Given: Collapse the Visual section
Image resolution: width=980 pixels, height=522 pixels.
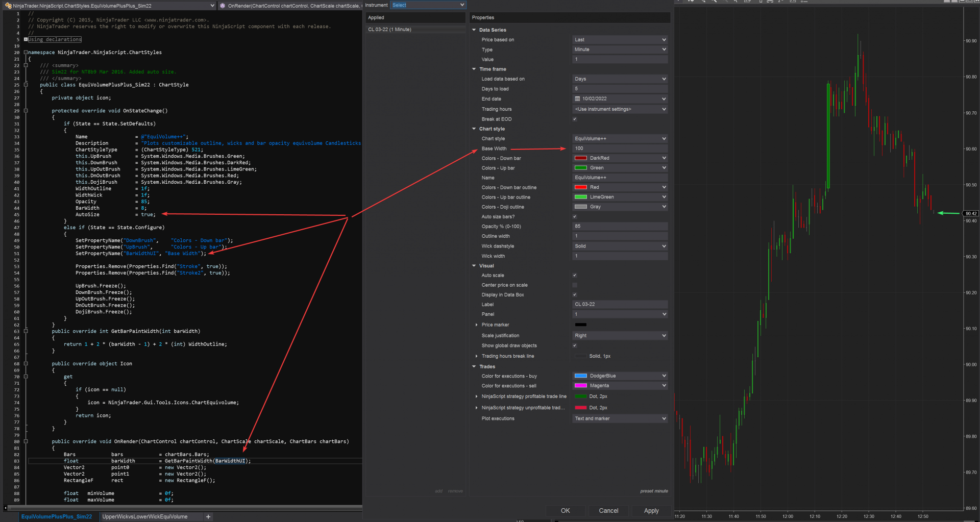Looking at the screenshot, I should click(474, 266).
